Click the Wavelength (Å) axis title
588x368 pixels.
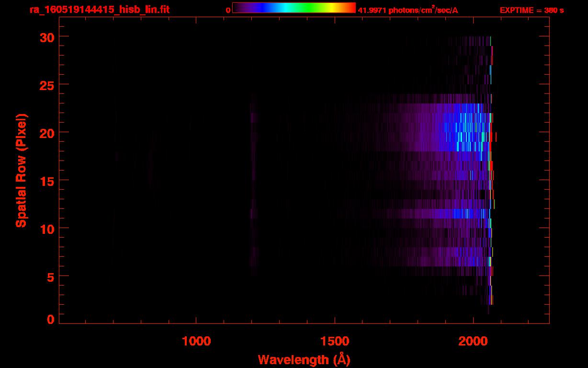coord(304,359)
